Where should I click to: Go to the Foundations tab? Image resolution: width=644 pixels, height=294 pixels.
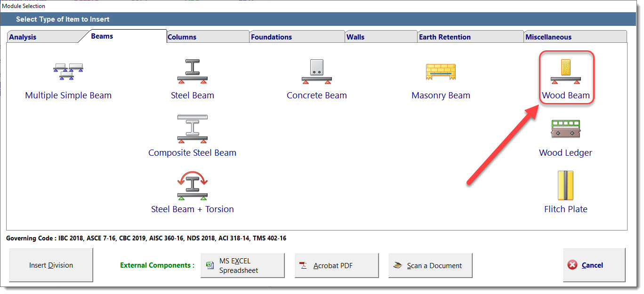tap(272, 37)
